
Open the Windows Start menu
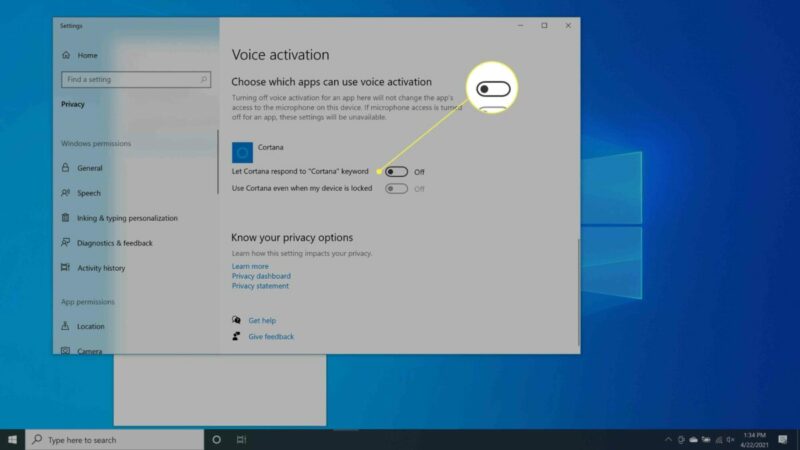tap(12, 439)
